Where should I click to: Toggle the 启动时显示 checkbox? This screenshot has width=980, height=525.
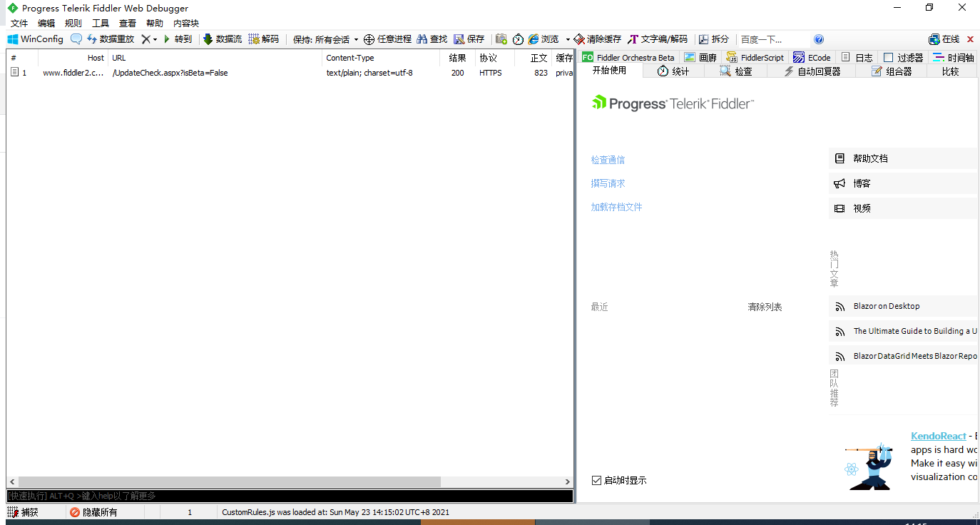pos(597,480)
